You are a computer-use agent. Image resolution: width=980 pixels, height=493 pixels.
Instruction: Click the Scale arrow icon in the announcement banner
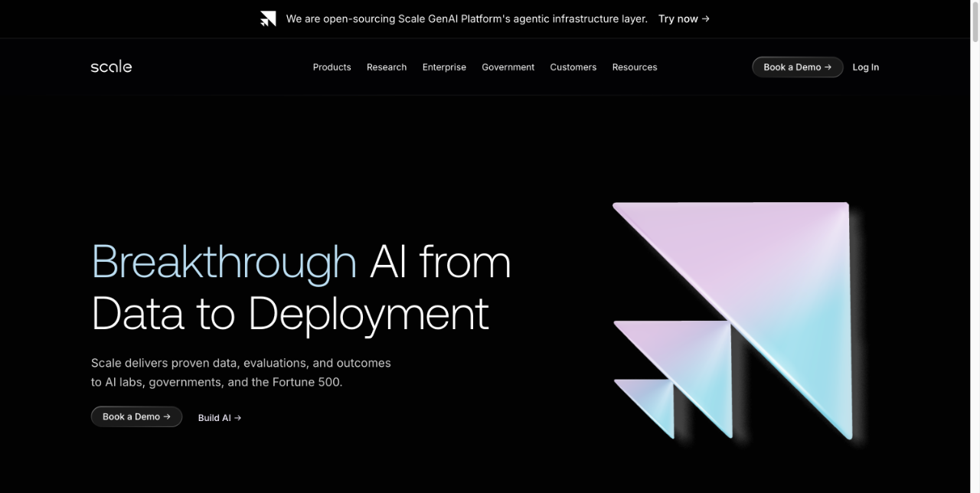(268, 19)
